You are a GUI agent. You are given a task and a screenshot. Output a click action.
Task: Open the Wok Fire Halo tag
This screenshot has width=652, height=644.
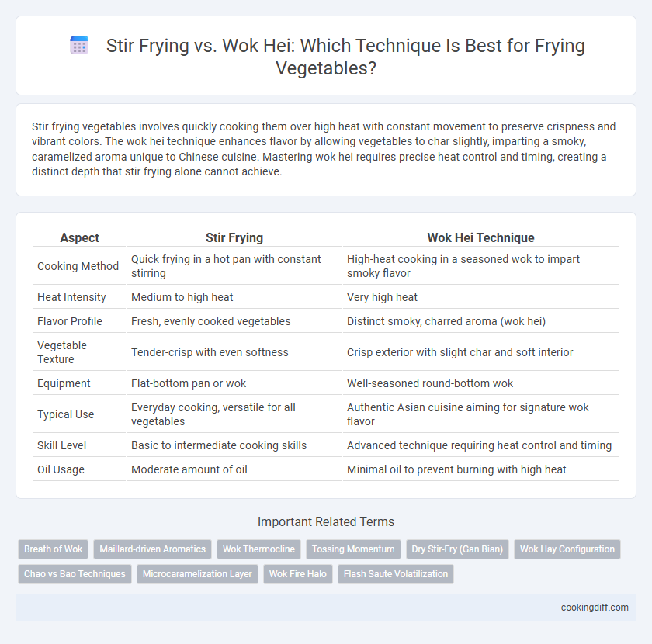point(298,574)
